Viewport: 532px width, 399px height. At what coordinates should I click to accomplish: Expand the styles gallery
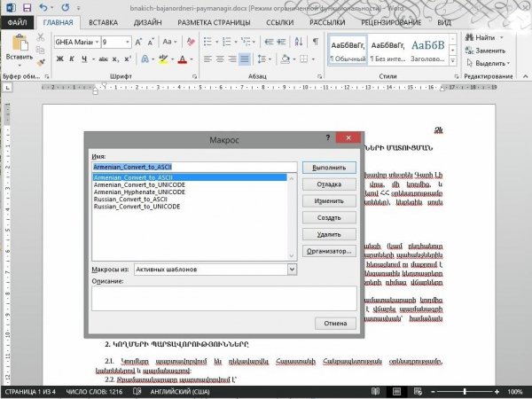[453, 61]
